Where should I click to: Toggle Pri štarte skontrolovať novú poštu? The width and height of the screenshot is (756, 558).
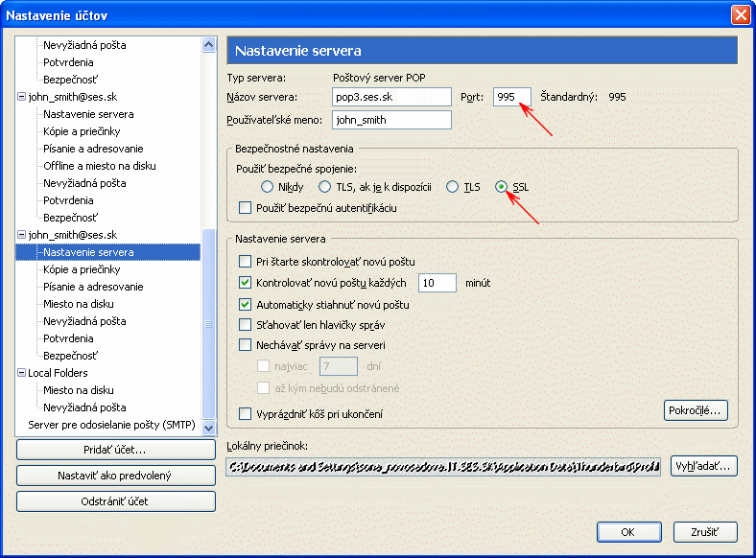(x=245, y=262)
